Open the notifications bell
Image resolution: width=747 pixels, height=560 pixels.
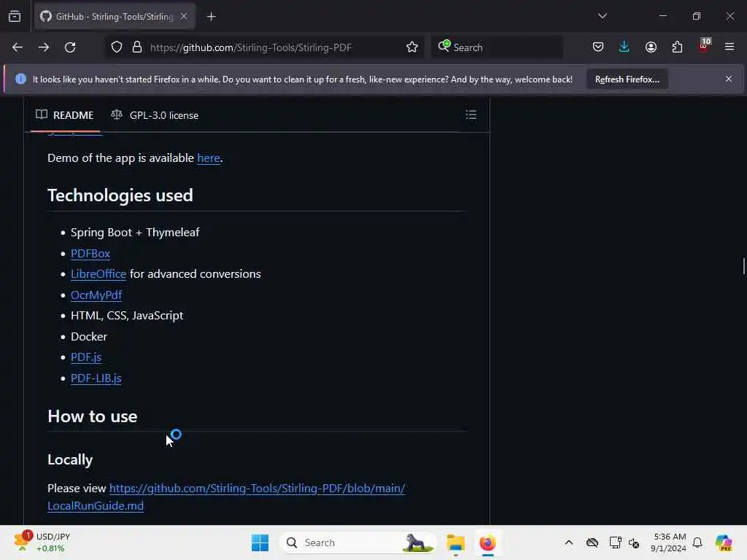coord(697,542)
